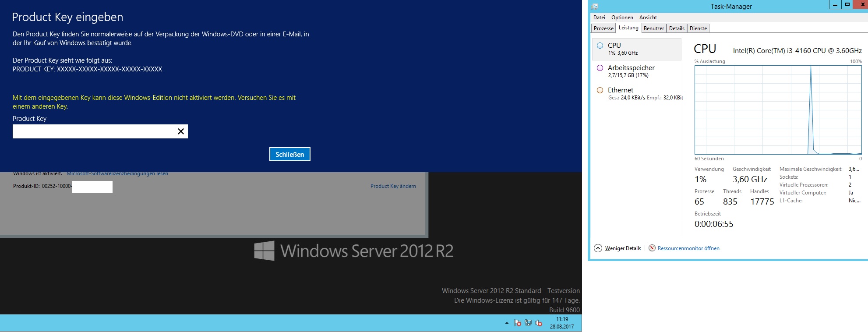Open Microsoft-Softwarelizenzbedingungen lesen link

117,173
